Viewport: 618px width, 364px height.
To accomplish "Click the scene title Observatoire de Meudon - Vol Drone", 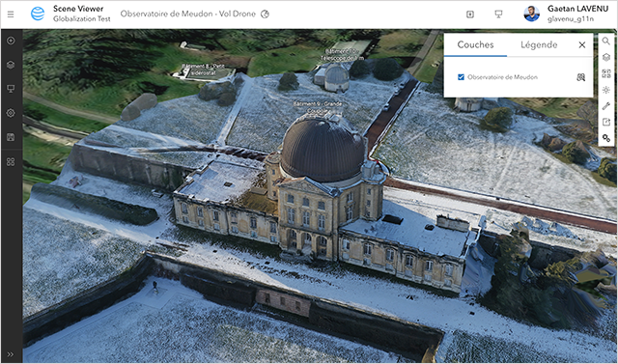I will (x=188, y=14).
